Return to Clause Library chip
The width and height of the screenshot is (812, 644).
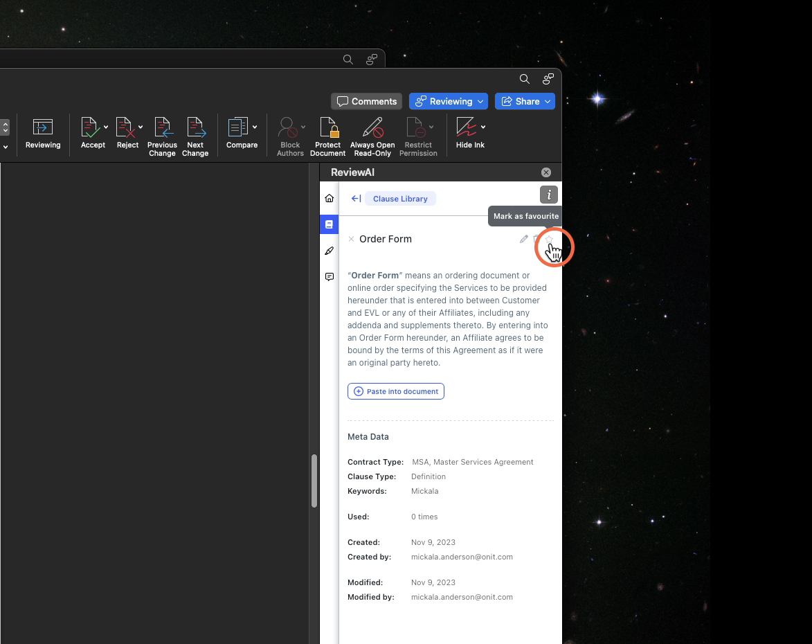pos(400,199)
